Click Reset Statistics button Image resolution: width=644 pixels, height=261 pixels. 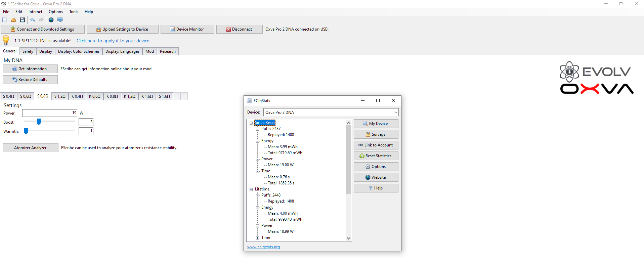(376, 156)
